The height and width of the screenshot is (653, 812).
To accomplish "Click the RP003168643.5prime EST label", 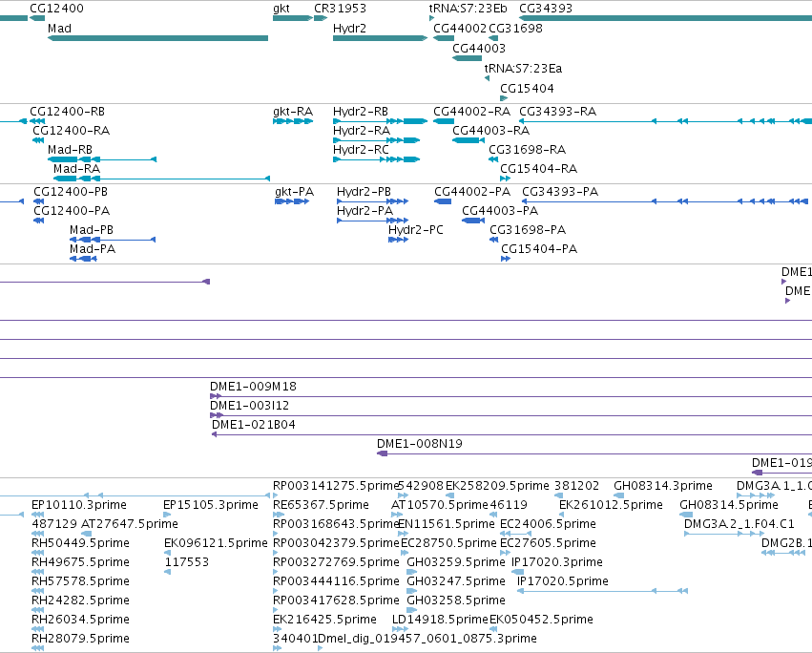I will point(336,524).
